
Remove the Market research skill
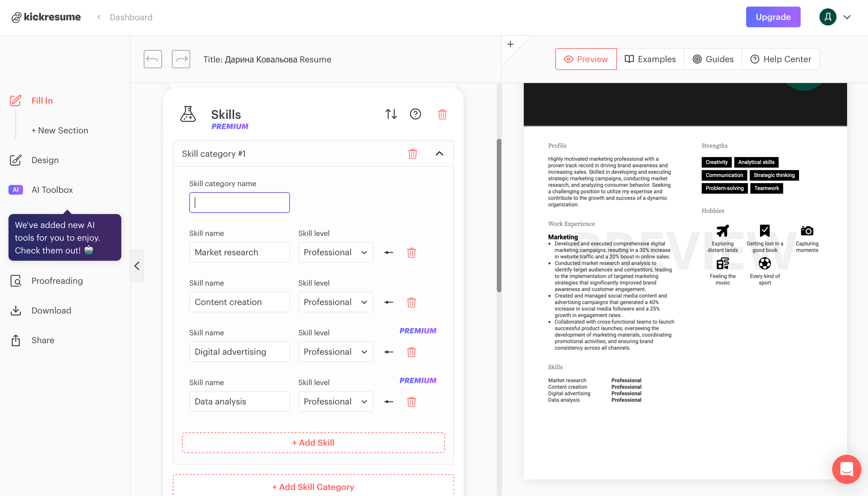[411, 253]
